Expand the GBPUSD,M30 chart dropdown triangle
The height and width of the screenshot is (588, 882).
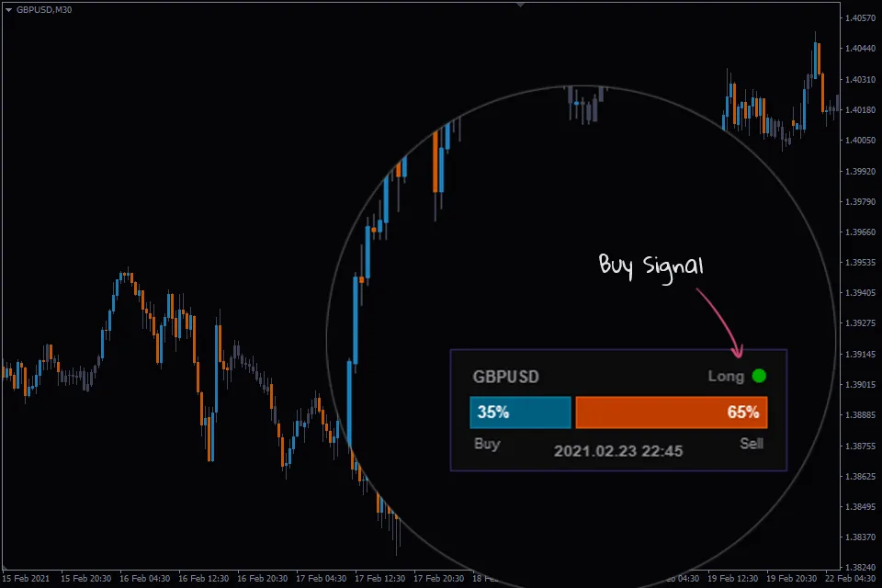coord(9,10)
